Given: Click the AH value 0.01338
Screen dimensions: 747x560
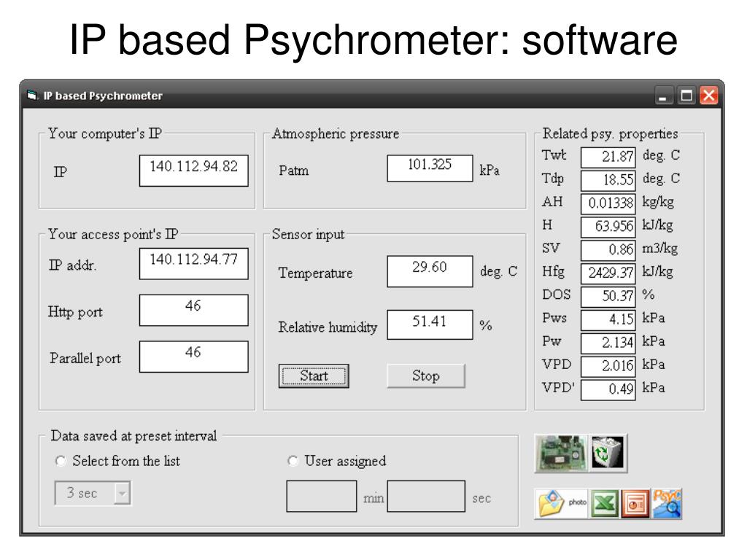Looking at the screenshot, I should point(608,204).
